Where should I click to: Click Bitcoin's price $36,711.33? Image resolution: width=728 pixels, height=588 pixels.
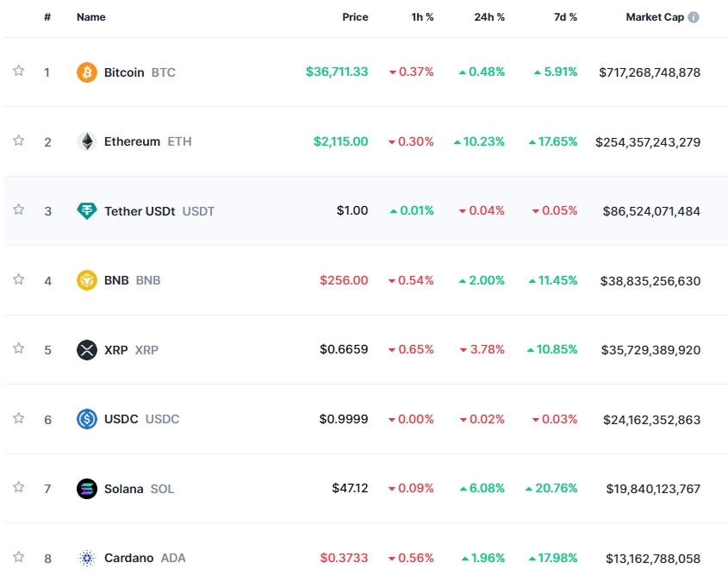[x=336, y=72]
